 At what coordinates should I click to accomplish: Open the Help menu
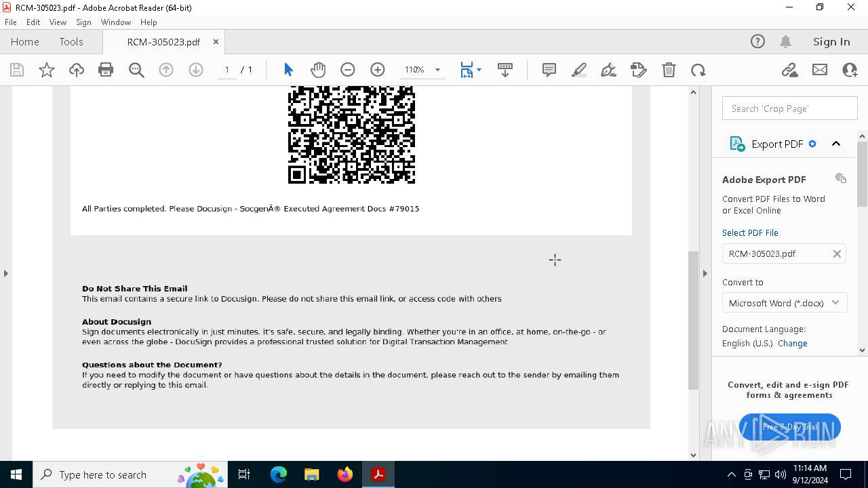(x=149, y=22)
